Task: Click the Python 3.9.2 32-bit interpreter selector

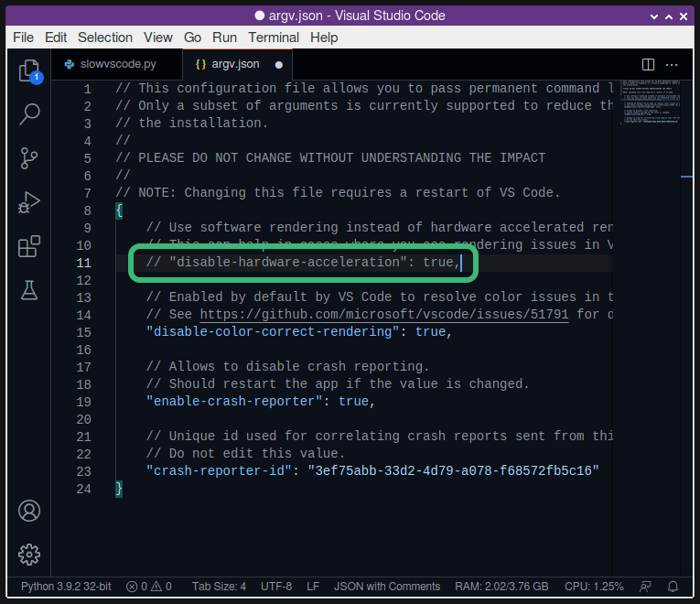Action: point(66,586)
